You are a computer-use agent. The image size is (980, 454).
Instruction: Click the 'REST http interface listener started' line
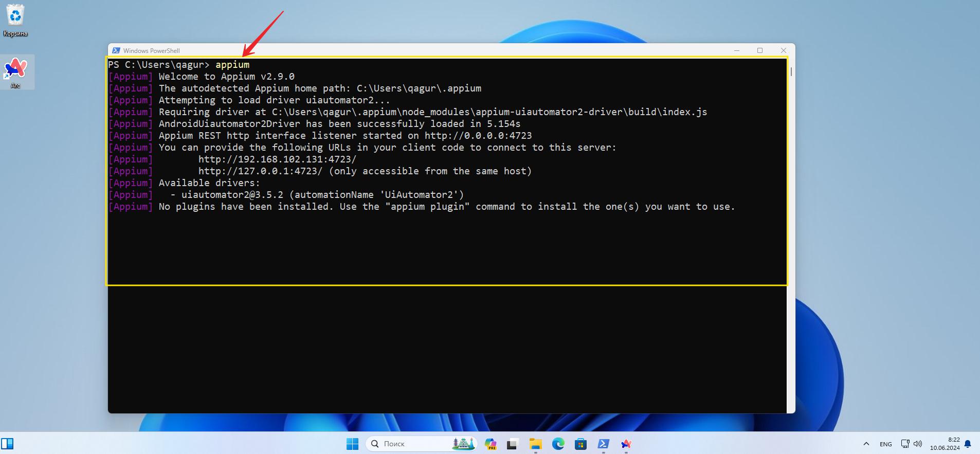tap(345, 136)
